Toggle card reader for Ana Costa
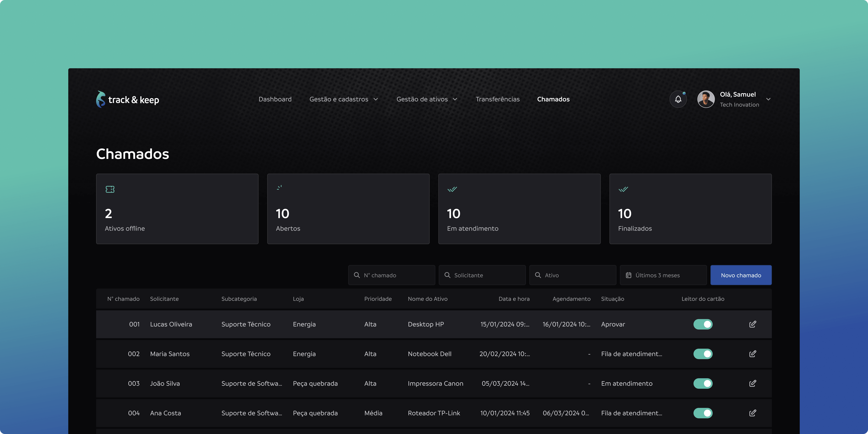Image resolution: width=868 pixels, height=434 pixels. pos(703,413)
